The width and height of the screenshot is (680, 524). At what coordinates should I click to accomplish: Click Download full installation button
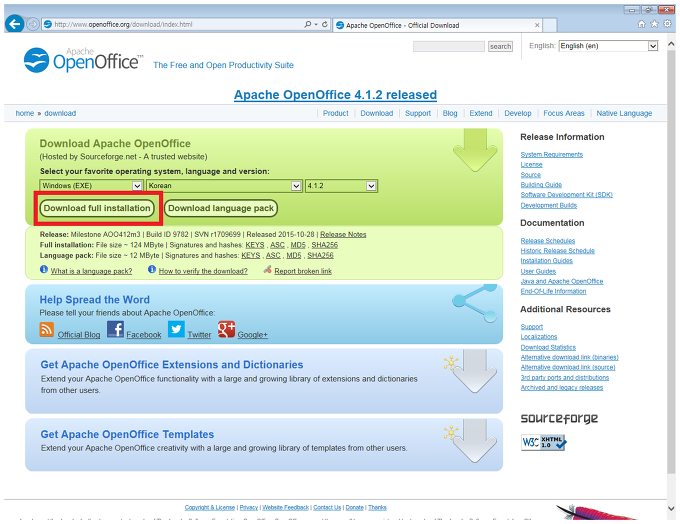click(x=97, y=208)
